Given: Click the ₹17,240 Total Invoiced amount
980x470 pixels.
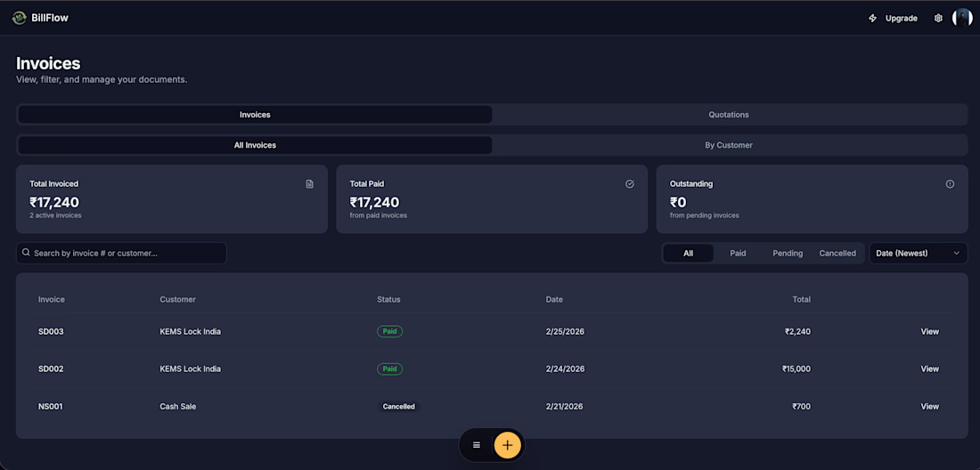Looking at the screenshot, I should coord(54,202).
